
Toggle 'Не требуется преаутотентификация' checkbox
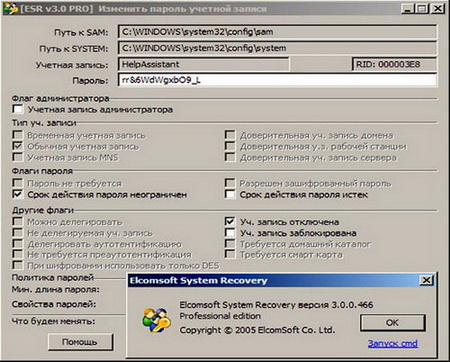pos(18,254)
